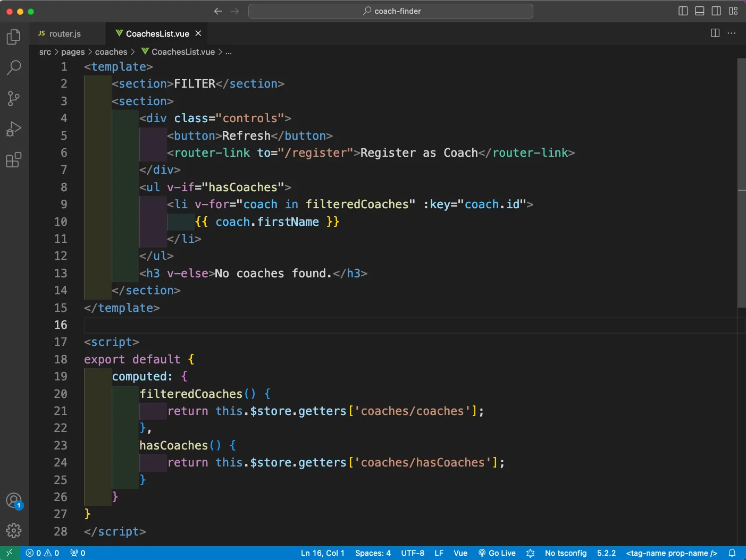Open the ports forwarded indicator showing 0
Image resolution: width=746 pixels, height=560 pixels.
coord(78,553)
